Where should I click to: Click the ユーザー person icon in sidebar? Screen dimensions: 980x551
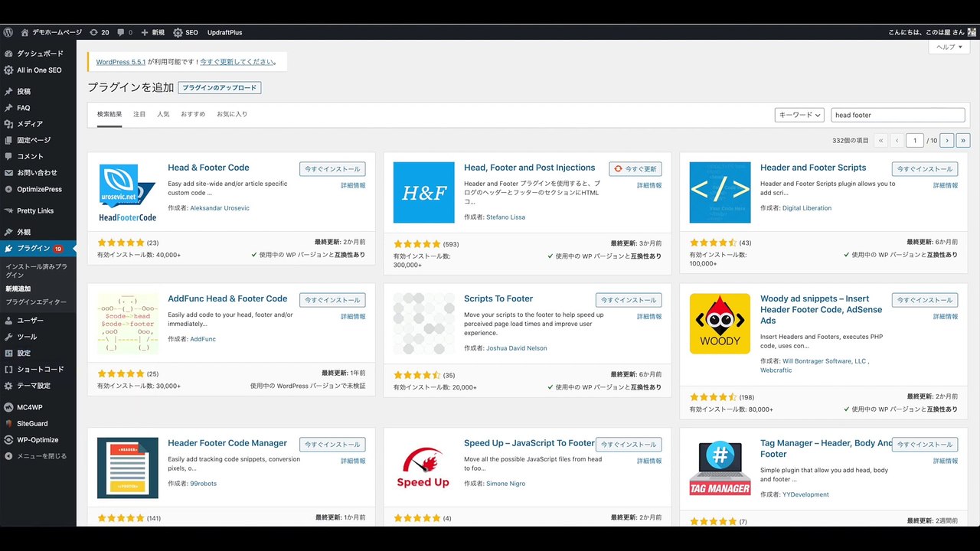pos(8,320)
